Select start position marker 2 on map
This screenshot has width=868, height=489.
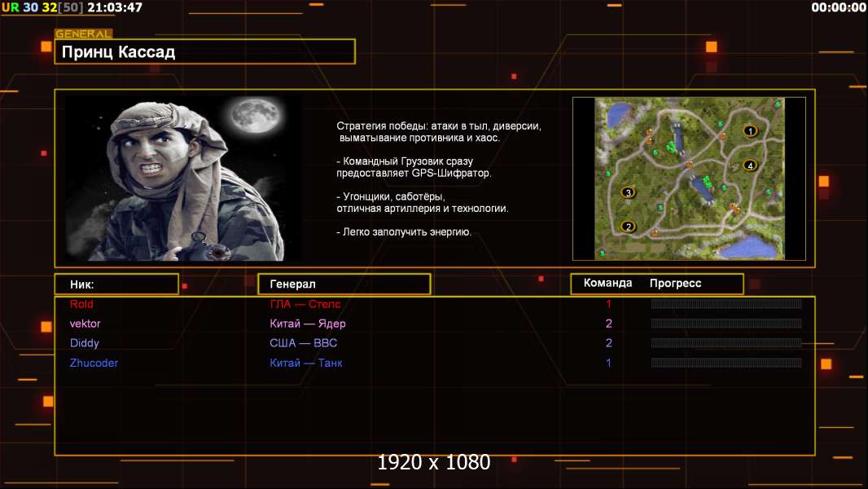coord(628,227)
